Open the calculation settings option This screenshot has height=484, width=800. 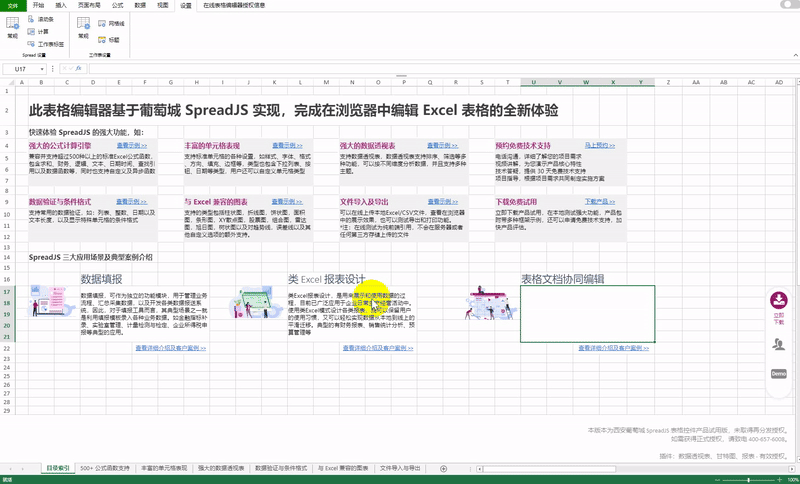38,32
